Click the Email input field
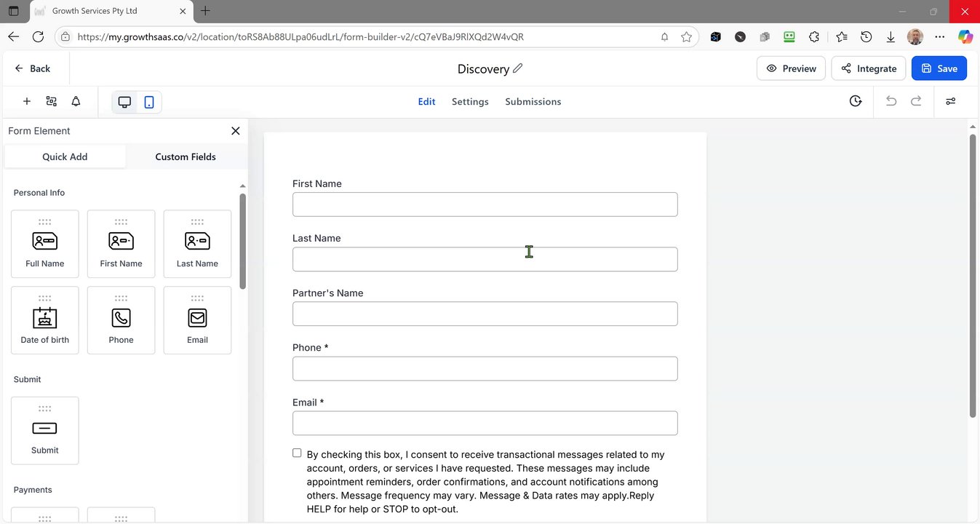 tap(485, 423)
